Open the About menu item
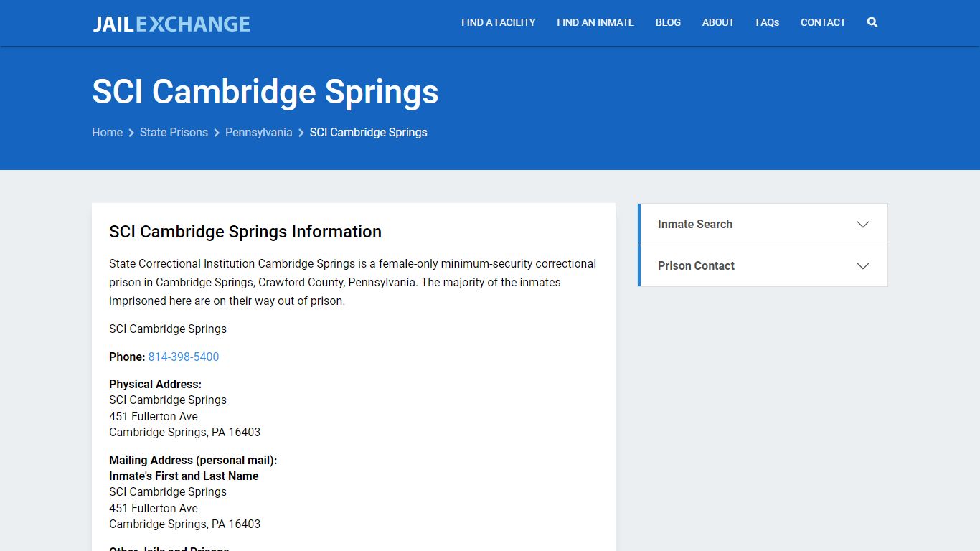The image size is (980, 551). [718, 22]
